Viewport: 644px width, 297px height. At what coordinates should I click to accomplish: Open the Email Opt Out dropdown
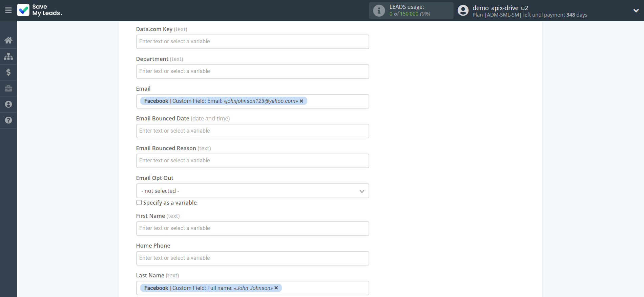click(x=252, y=191)
